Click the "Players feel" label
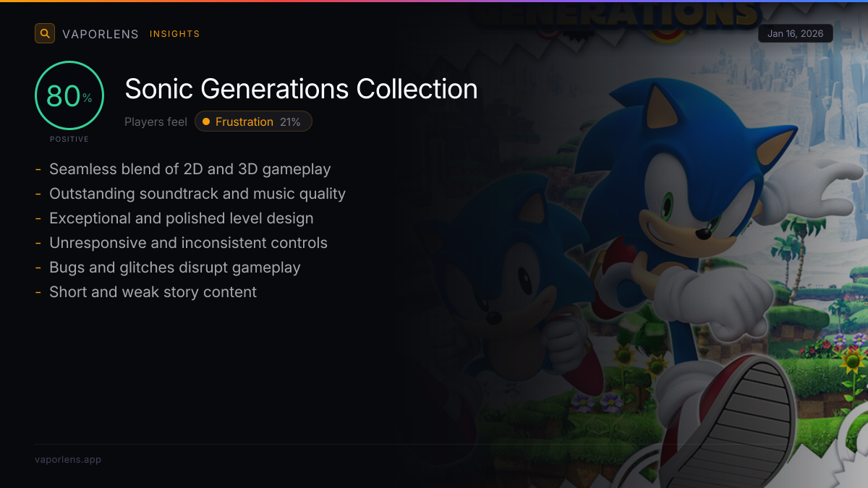The width and height of the screenshot is (868, 488). click(156, 121)
